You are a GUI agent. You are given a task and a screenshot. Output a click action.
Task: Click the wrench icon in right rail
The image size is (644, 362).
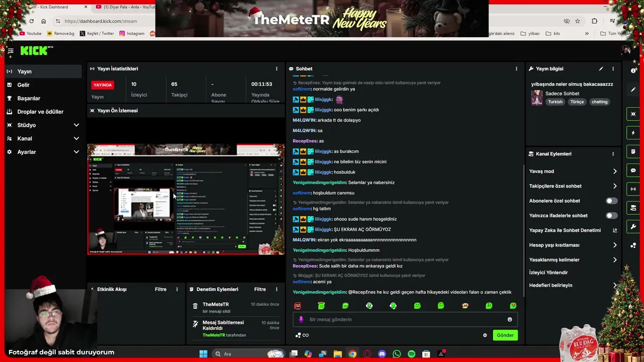tap(633, 227)
